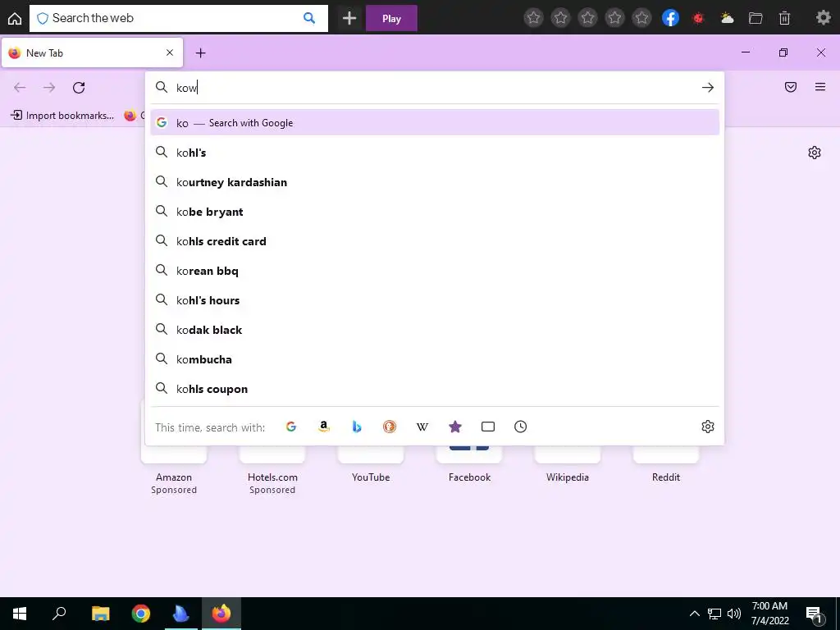
Task: Open new tab page personalize gear
Action: (x=815, y=153)
